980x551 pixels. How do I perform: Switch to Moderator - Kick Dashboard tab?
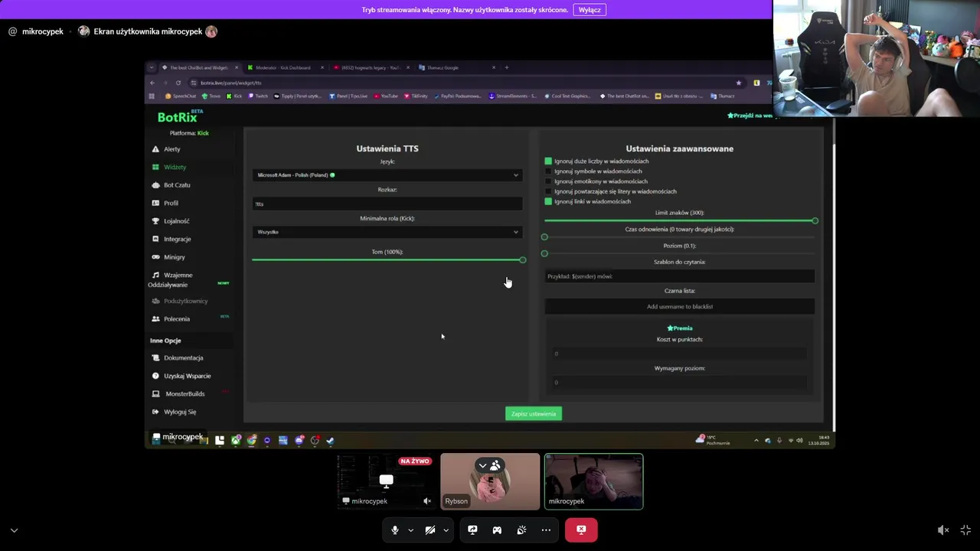[x=283, y=67]
